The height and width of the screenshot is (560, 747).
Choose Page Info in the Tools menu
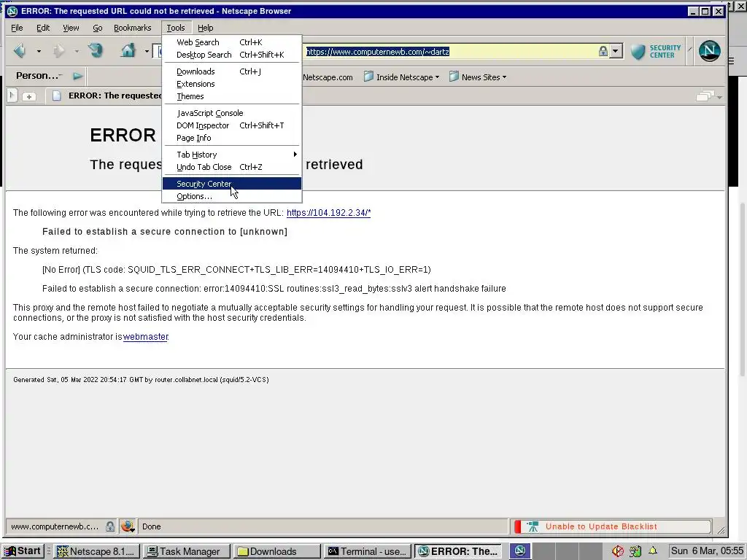point(231,138)
